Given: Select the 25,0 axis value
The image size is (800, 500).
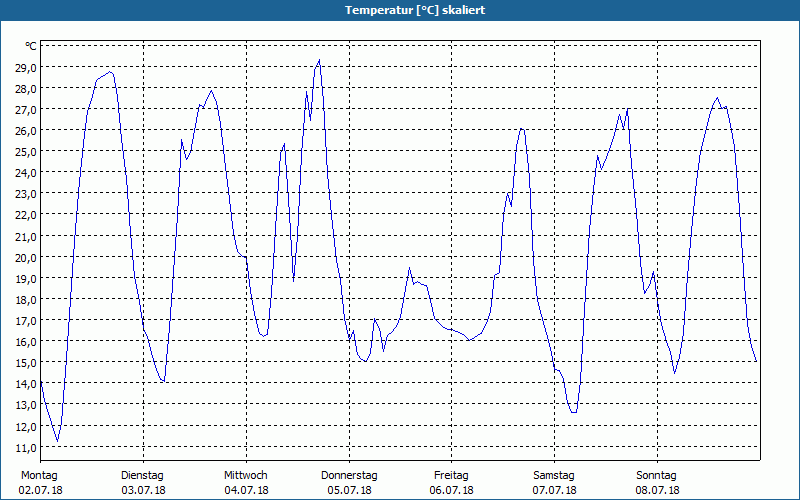Looking at the screenshot, I should (x=26, y=152).
